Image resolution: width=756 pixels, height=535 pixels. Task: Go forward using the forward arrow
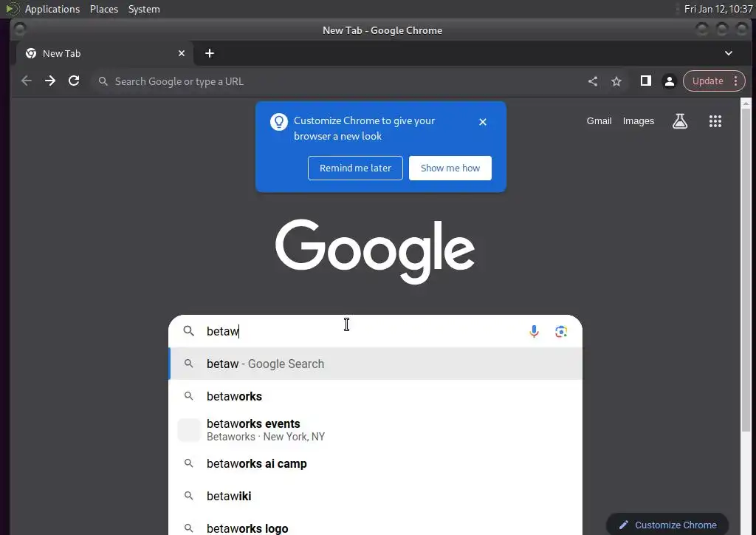pos(50,81)
